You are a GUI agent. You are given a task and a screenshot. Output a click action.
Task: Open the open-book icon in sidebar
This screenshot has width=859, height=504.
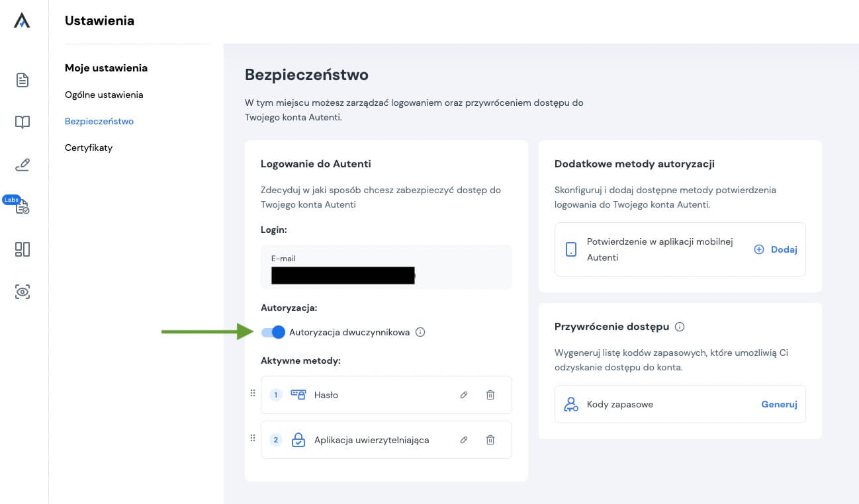click(23, 122)
